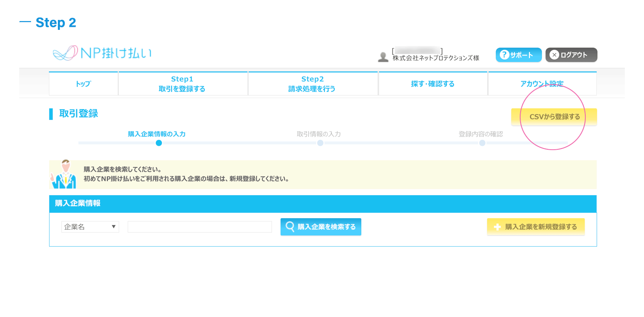Click 購入企業を検索する search button

(x=321, y=227)
